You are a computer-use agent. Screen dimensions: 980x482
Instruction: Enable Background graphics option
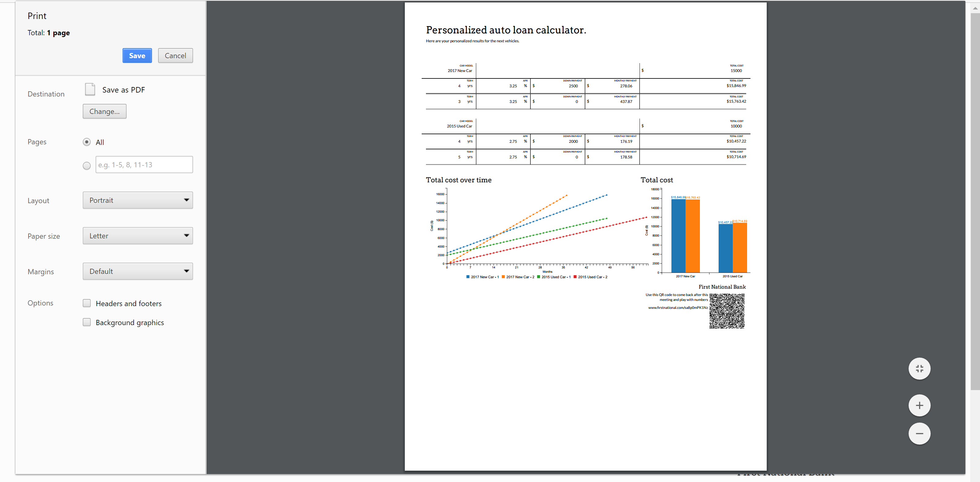tap(87, 322)
